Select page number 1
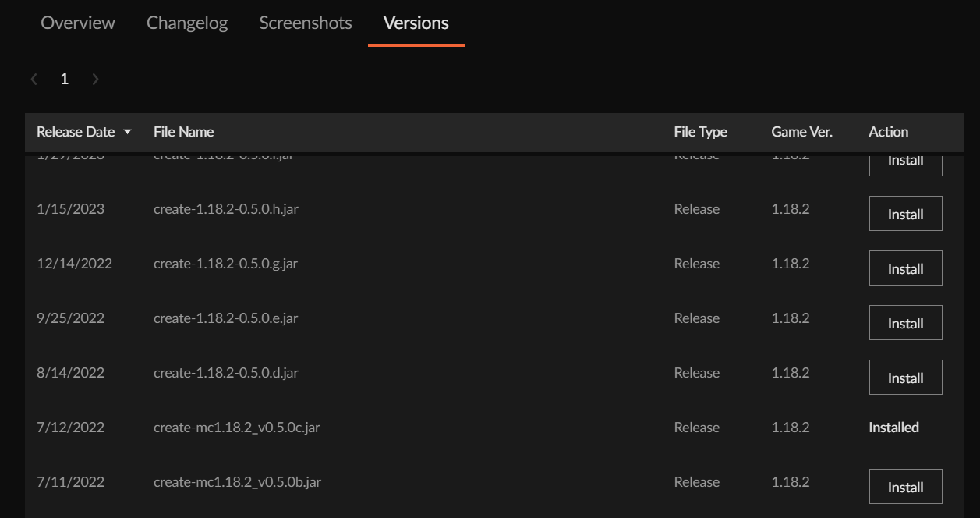 tap(65, 79)
